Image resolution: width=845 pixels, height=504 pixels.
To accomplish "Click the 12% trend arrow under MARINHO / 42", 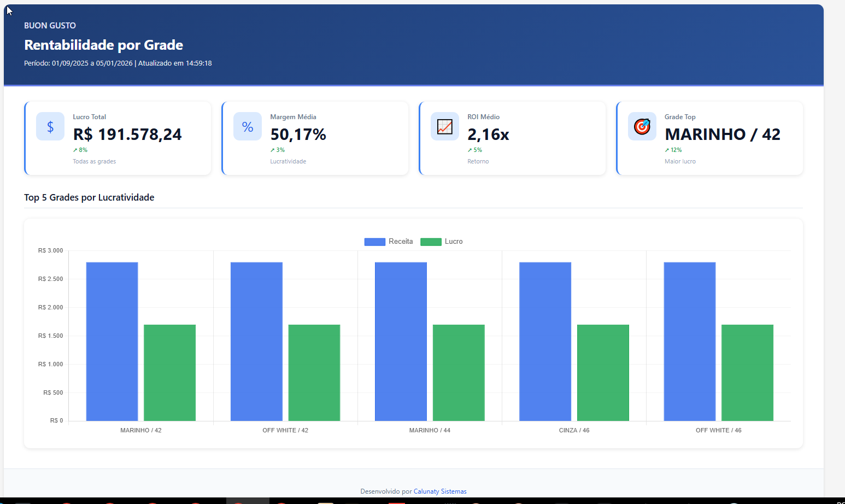I will tap(673, 150).
